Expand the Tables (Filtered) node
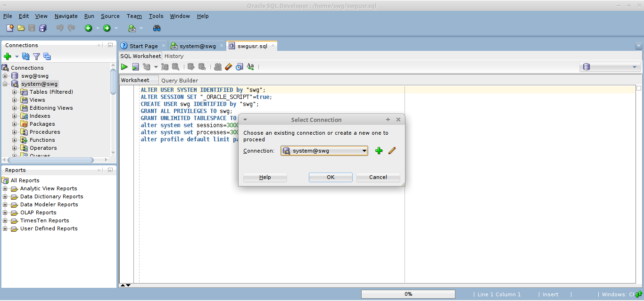The image size is (644, 301). tap(15, 92)
